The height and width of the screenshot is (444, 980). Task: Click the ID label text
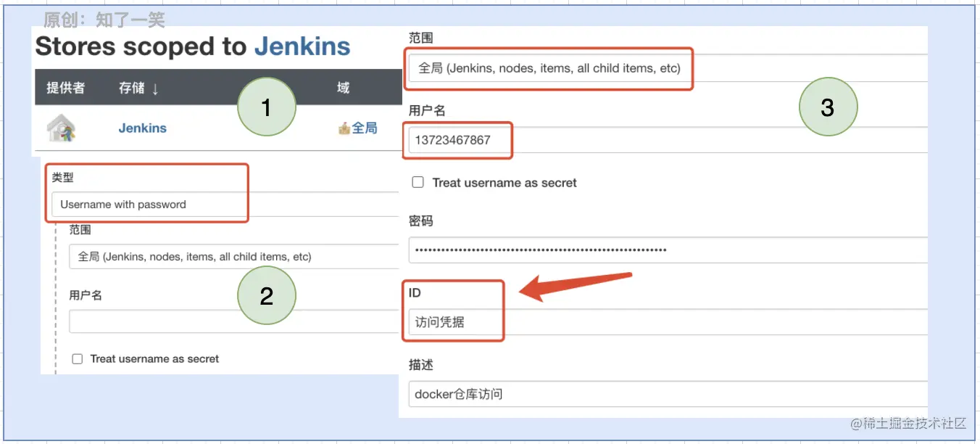coord(415,293)
